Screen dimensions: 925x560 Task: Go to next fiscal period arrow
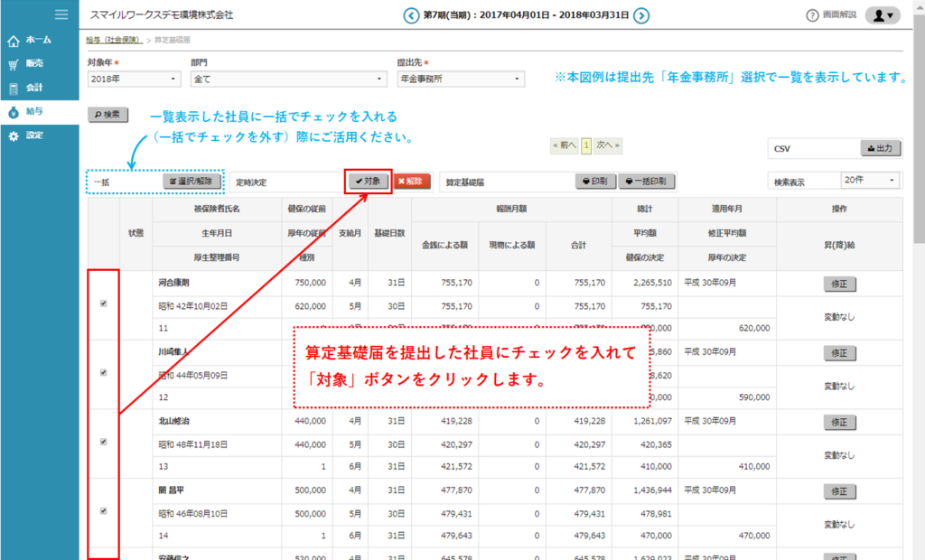pos(641,15)
